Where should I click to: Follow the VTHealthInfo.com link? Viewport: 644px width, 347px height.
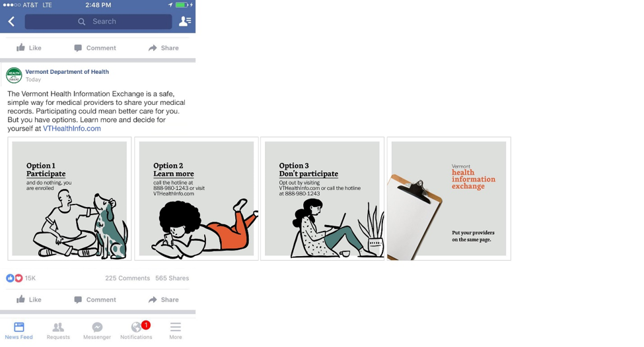click(72, 129)
